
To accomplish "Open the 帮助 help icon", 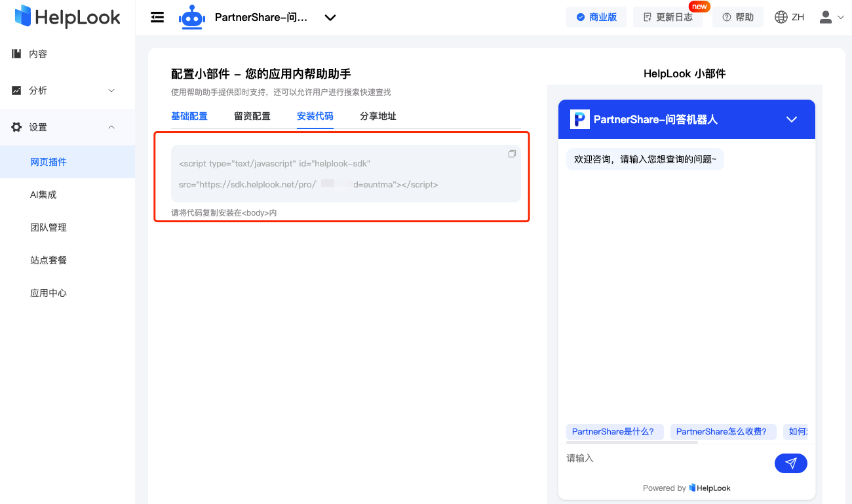I will pyautogui.click(x=737, y=17).
